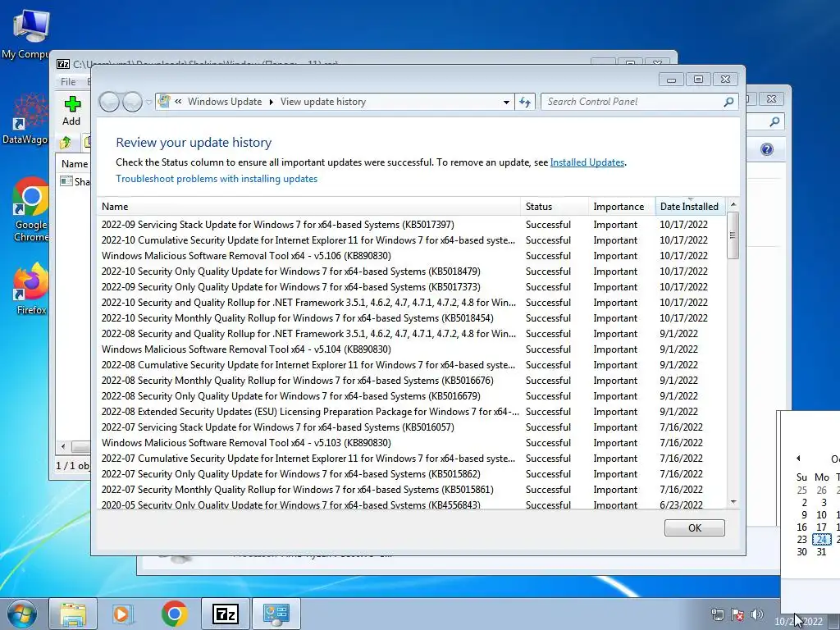840x630 pixels.
Task: Select highlighted day 24 in the calendar popup
Action: [821, 540]
